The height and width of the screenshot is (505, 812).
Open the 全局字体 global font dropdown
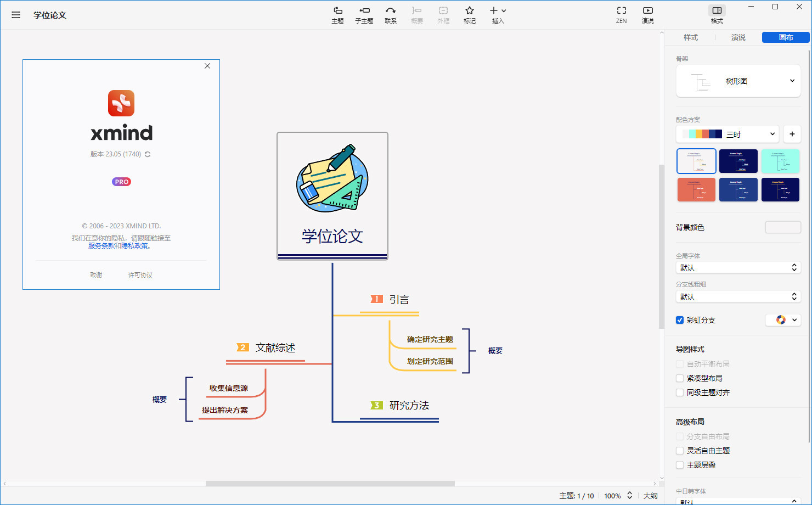click(738, 268)
